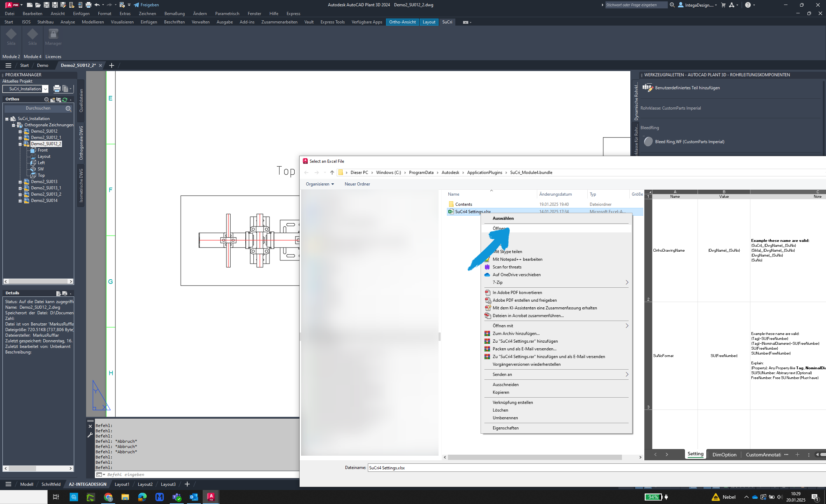This screenshot has height=504, width=826.
Task: Close the Demo2_SU012_2 drawing tab
Action: click(x=100, y=65)
